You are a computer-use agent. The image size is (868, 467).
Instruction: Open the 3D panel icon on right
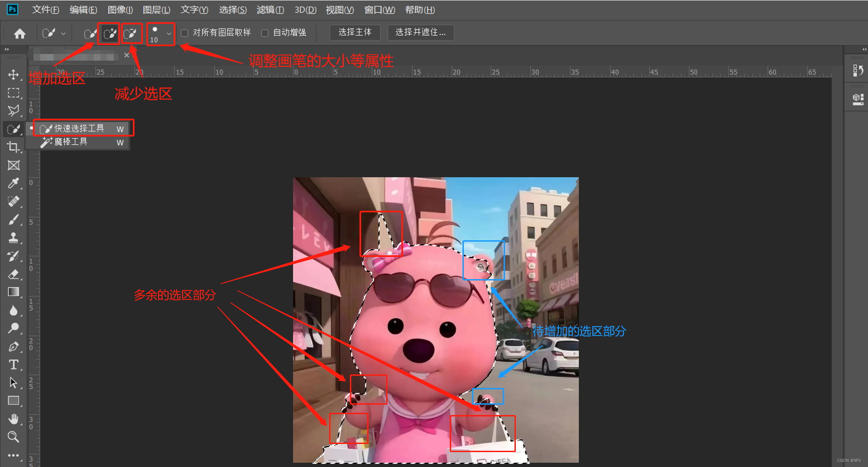coord(858,99)
